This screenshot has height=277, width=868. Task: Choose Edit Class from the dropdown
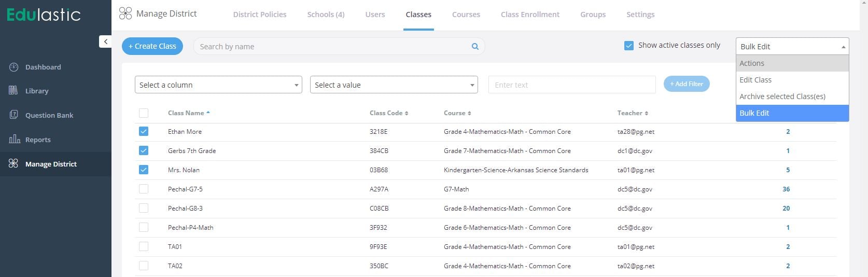coord(792,80)
